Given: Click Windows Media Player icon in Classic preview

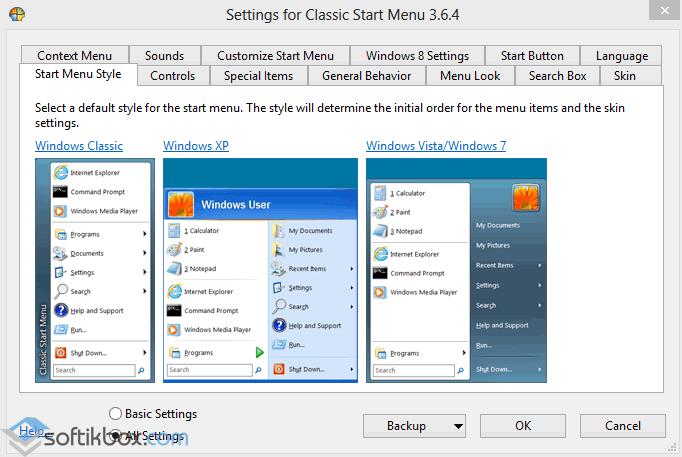Looking at the screenshot, I should point(60,211).
